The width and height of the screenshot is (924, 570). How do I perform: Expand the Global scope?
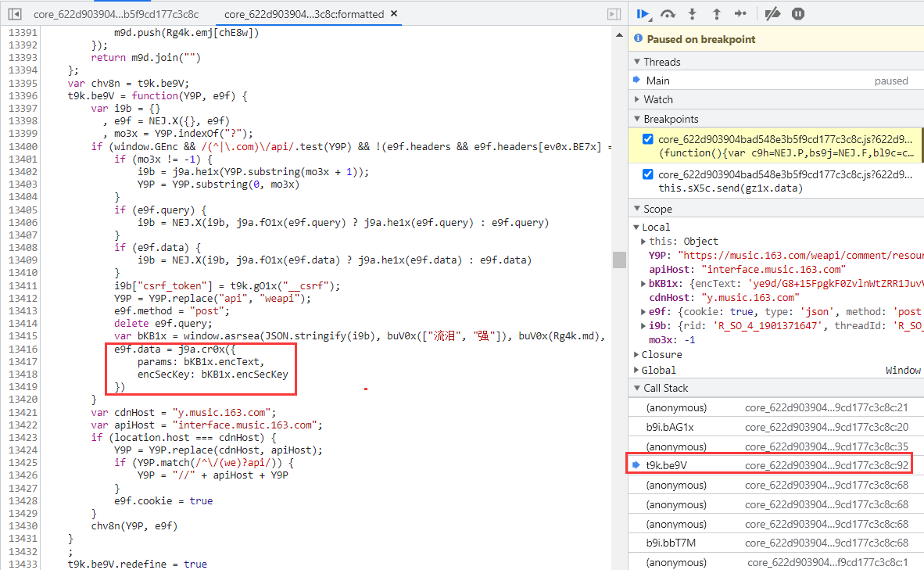pyautogui.click(x=658, y=370)
